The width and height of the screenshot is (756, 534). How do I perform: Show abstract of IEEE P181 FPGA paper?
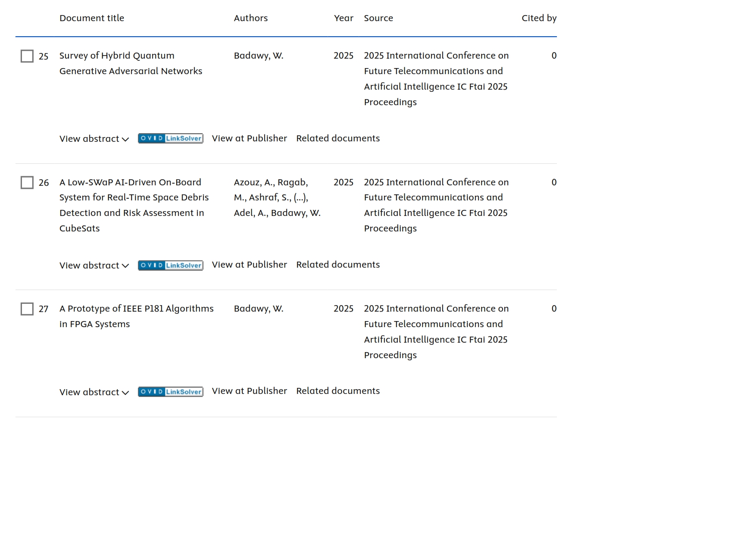tap(94, 392)
